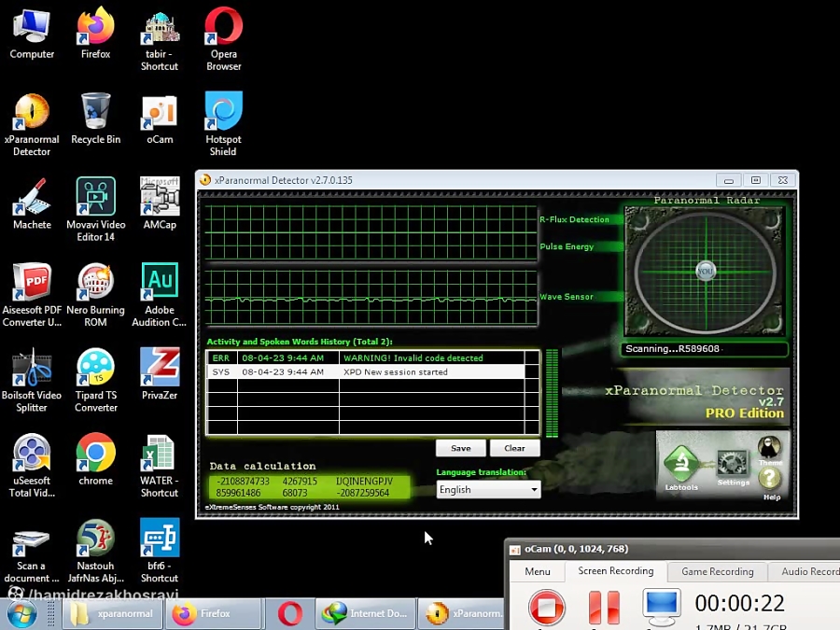The image size is (840, 630).
Task: Stop the oCam recording
Action: point(547,608)
